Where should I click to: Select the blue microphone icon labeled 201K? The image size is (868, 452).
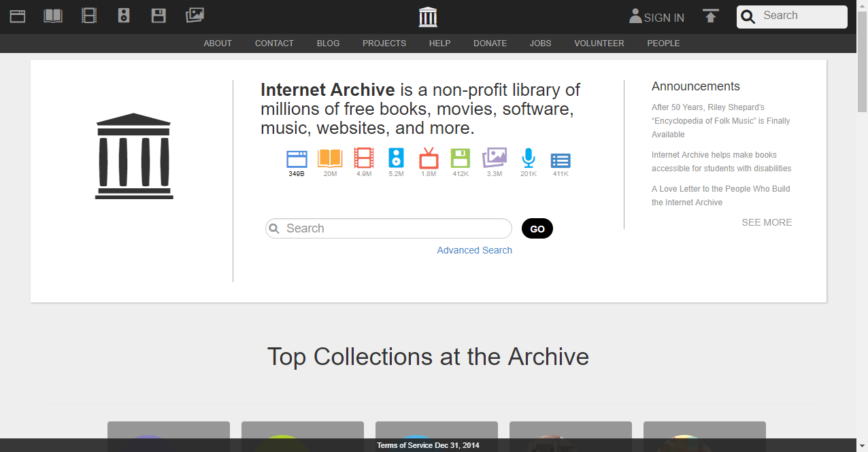click(529, 159)
